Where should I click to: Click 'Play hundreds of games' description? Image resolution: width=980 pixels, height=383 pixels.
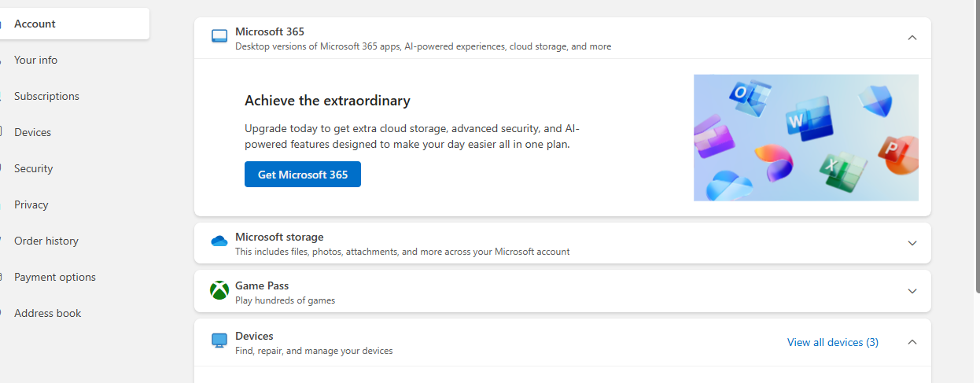point(285,300)
